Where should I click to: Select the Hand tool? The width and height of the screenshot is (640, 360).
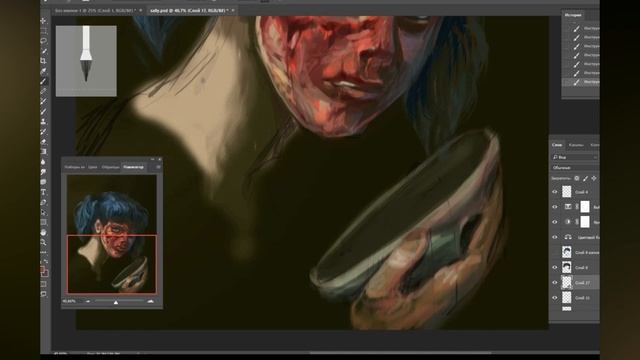[43, 233]
